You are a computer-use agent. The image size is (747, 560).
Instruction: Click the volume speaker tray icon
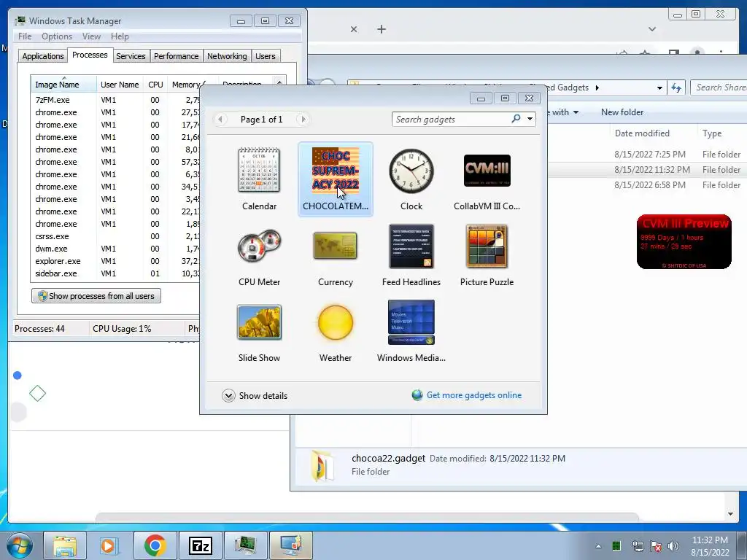673,546
